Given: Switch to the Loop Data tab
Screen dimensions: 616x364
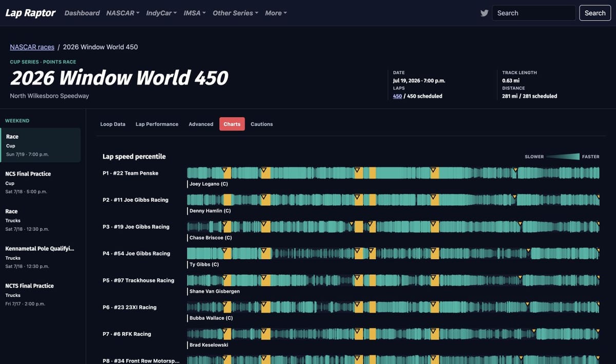Looking at the screenshot, I should point(113,124).
